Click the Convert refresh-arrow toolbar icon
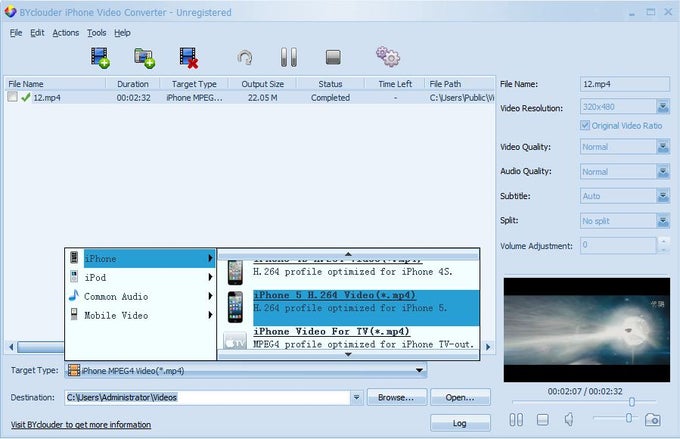680x439 pixels. pyautogui.click(x=245, y=58)
